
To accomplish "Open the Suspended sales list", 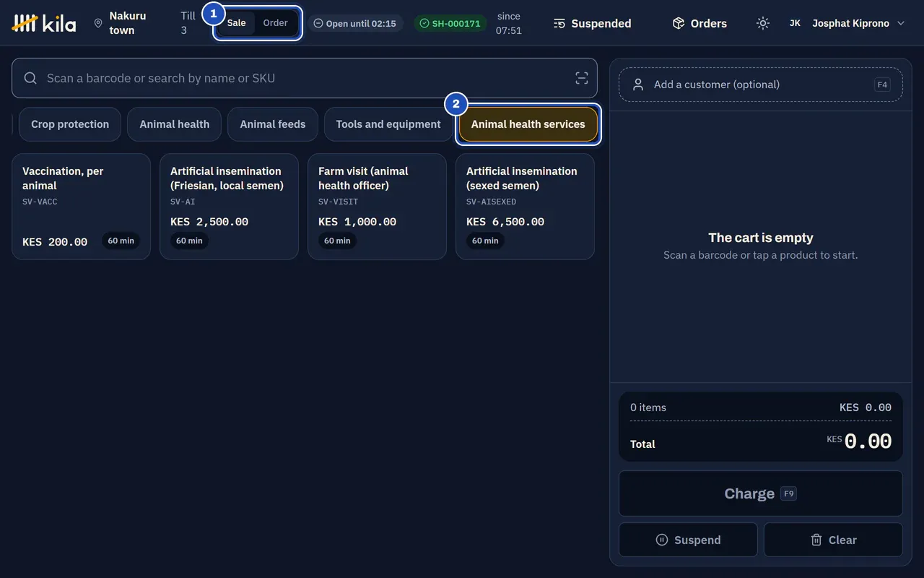I will point(593,23).
